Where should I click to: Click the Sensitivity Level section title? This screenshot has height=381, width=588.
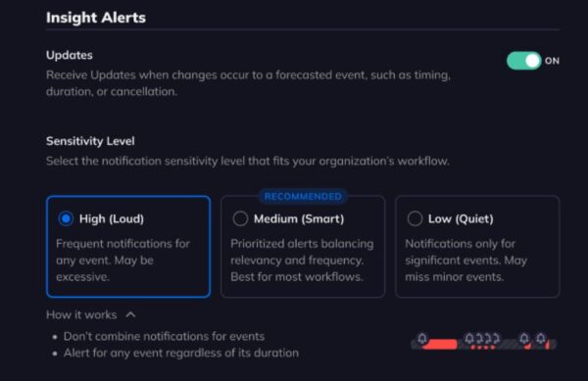(x=90, y=141)
